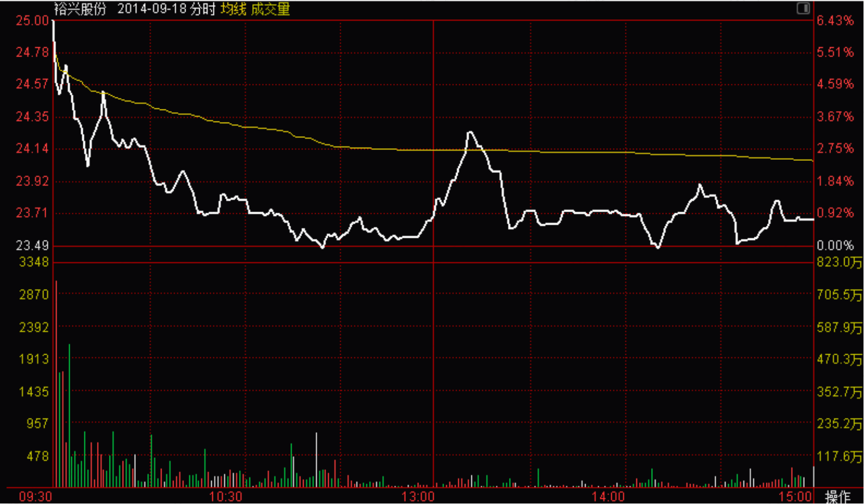Click the 2014-09-18 date label

(152, 9)
